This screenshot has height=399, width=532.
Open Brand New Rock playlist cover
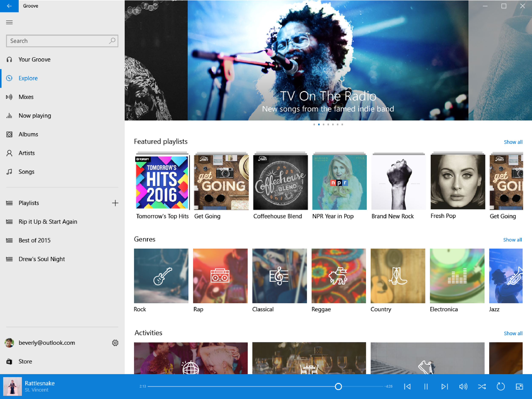coord(399,182)
